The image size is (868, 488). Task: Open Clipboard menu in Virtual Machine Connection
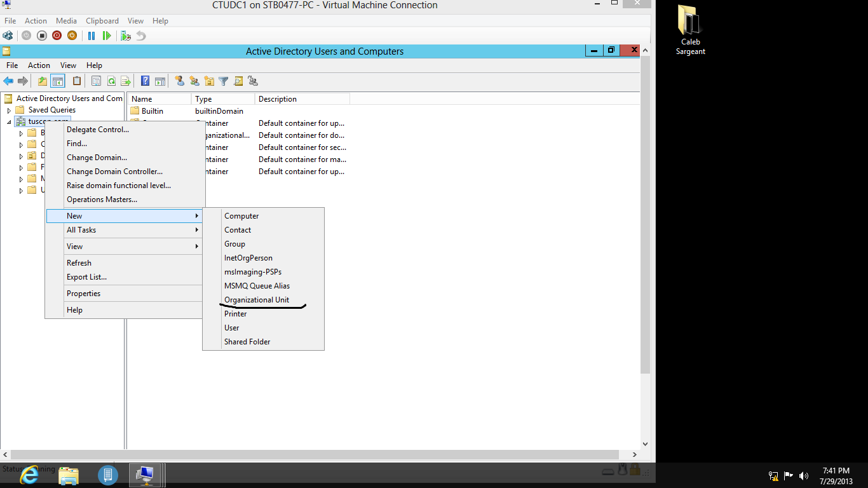pos(102,21)
